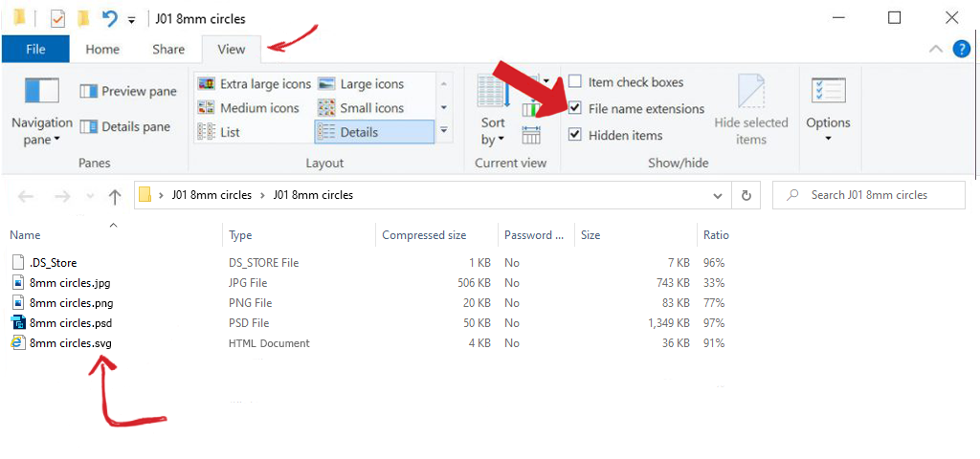Collapse the ribbon with the chevron
Screen dimensions: 980x459
936,49
